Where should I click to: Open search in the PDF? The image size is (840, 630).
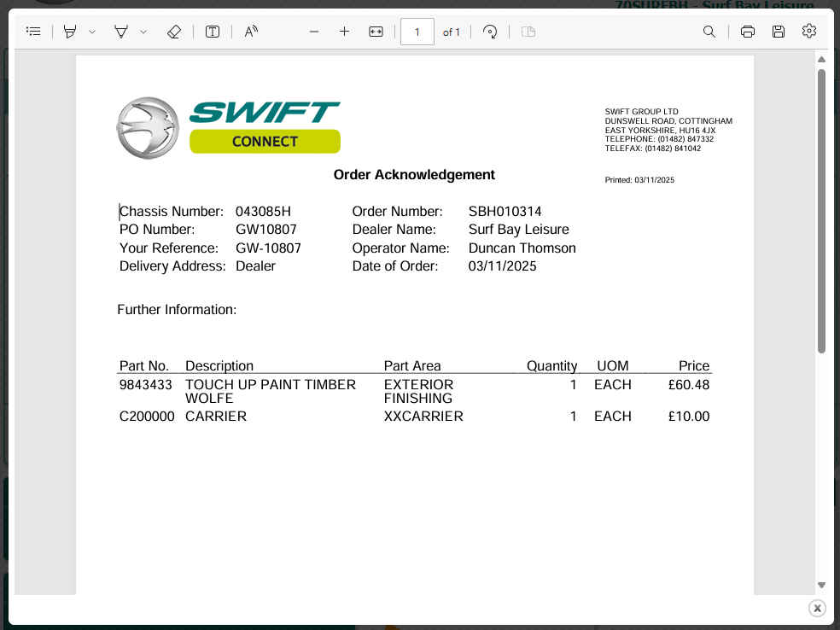click(709, 32)
